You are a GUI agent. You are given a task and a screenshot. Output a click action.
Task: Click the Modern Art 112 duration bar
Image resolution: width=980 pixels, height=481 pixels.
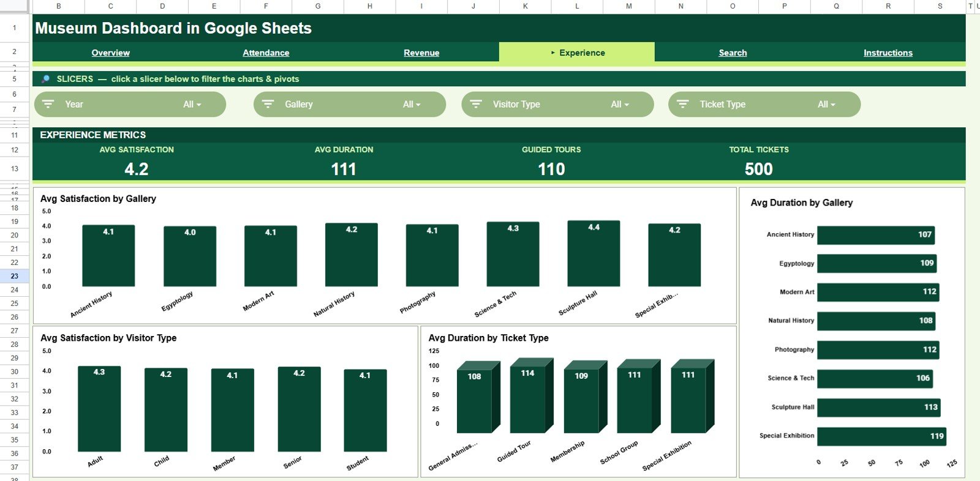tap(878, 293)
